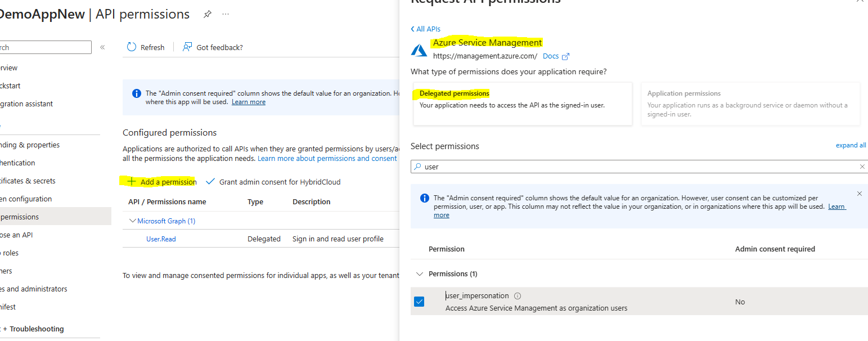Click the left menu search box
Viewport: 868px width, 341px height.
pos(45,47)
